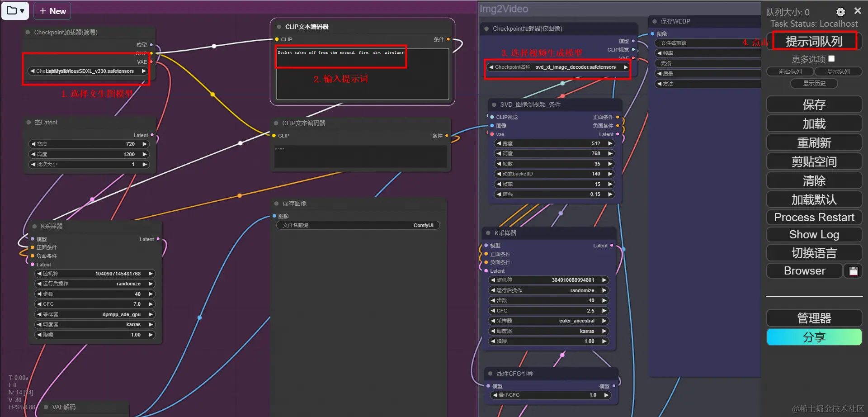Collapse the Checkpoint加载器(简易) node dot
This screenshot has height=417, width=868.
coord(28,33)
